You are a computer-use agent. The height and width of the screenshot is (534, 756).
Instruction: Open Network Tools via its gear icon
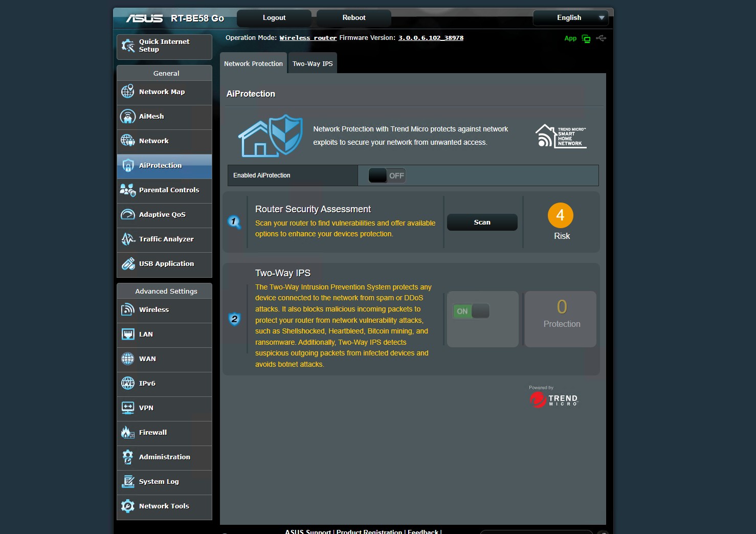pos(128,506)
